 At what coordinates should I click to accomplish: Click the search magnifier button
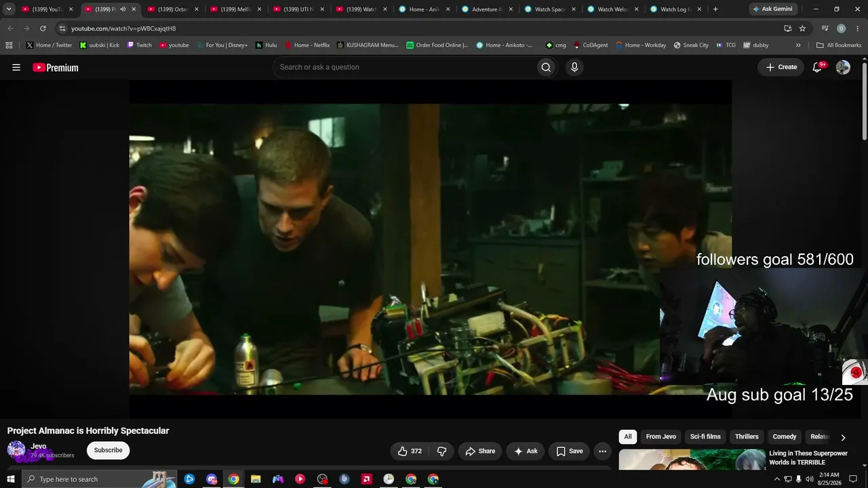tap(546, 67)
